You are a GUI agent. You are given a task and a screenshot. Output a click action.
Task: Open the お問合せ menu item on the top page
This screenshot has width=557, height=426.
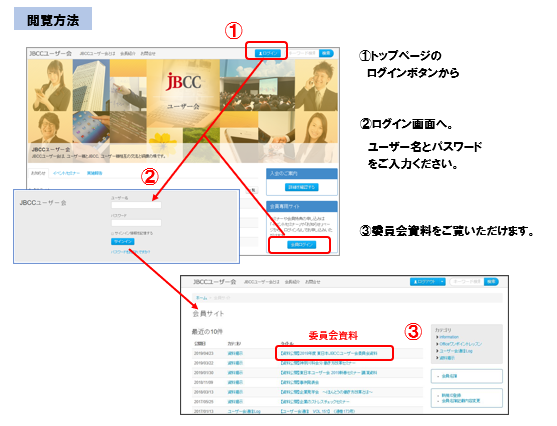148,54
